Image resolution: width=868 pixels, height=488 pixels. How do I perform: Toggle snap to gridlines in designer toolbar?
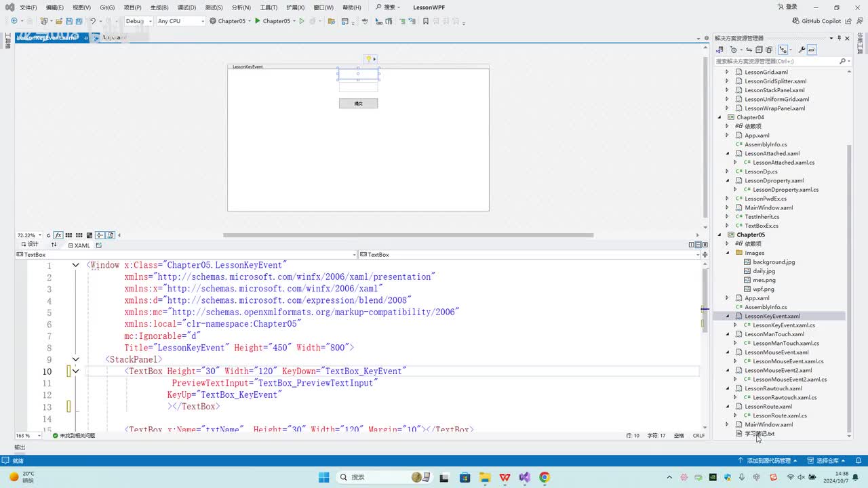coord(79,235)
